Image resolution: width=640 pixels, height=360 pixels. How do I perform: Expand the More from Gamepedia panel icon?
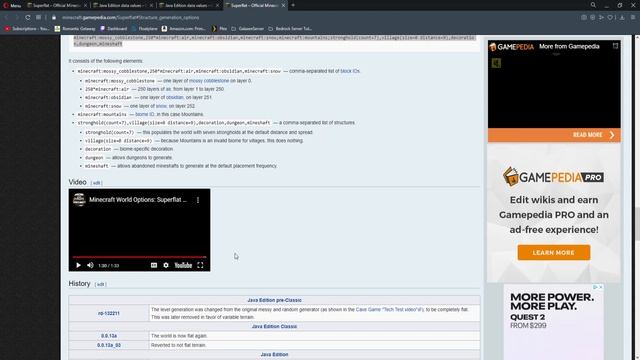615,46
